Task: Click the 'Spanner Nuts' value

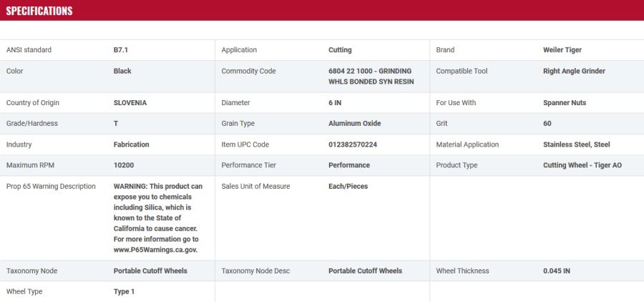Action: point(565,103)
